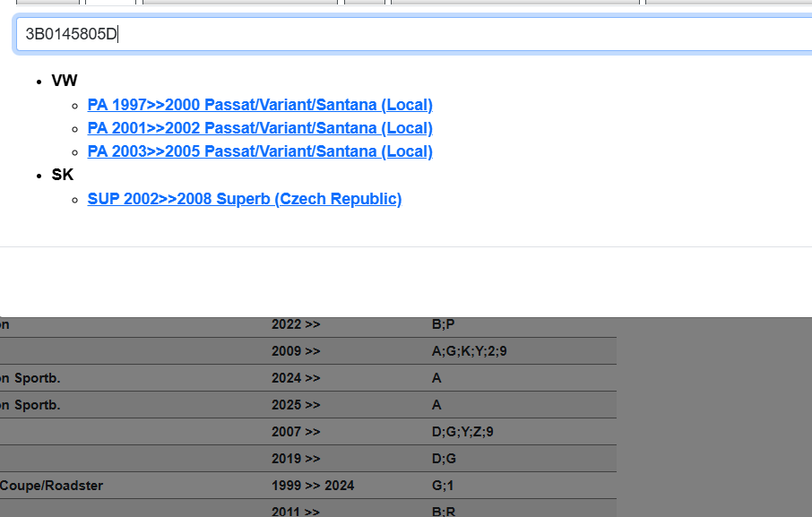Click the 2007 >> year cell
Viewport: 812px width, 517px height.
point(296,432)
